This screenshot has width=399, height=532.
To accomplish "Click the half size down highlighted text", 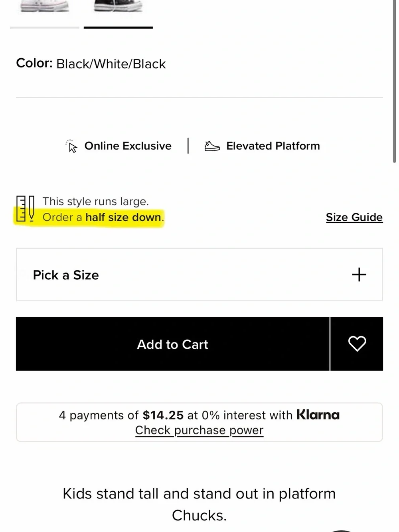I will click(x=123, y=217).
